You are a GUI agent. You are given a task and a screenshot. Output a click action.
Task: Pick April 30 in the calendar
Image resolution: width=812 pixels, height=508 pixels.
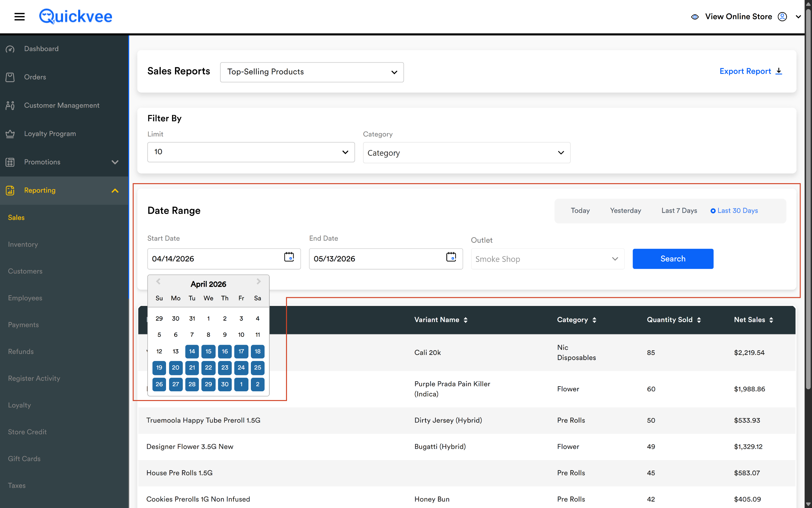click(x=224, y=384)
